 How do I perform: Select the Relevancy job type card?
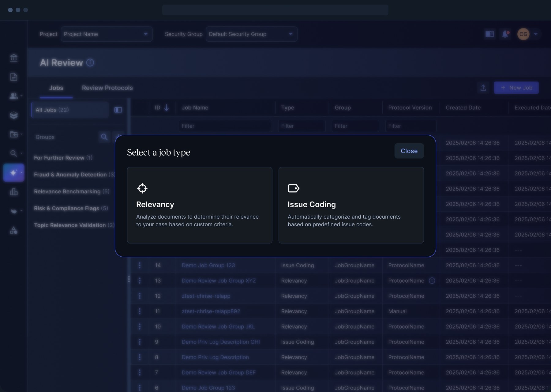(x=200, y=205)
